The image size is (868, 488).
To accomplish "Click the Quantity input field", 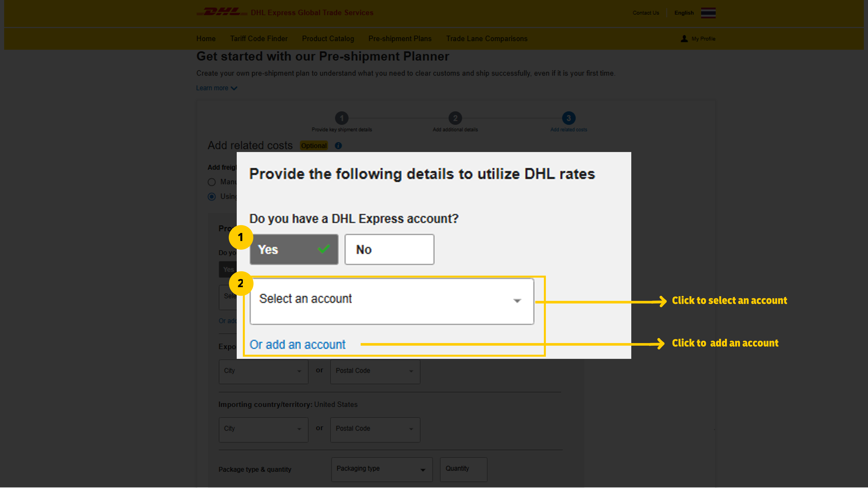I will pyautogui.click(x=463, y=469).
